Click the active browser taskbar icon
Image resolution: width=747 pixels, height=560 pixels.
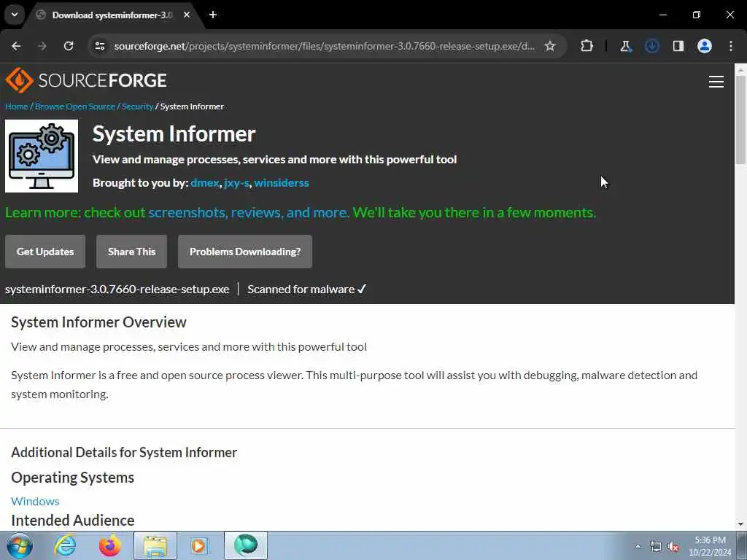(246, 545)
